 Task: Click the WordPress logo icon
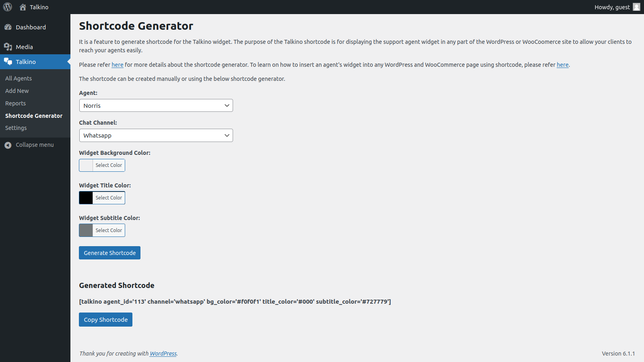(x=8, y=7)
